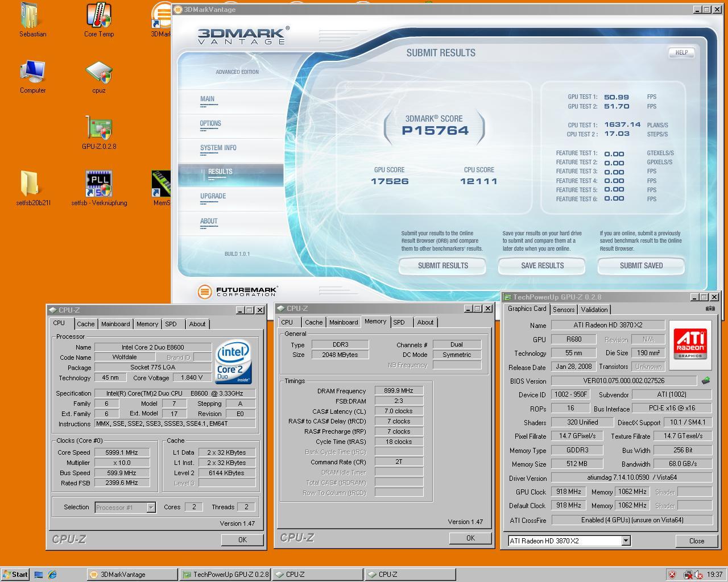Click the Driver Version field in GPU-Z

coord(632,478)
